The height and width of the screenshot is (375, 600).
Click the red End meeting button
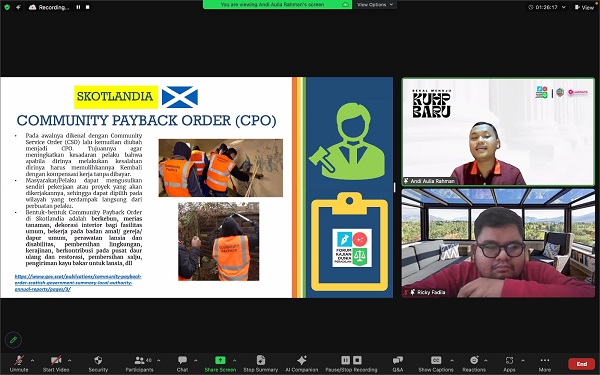(582, 364)
